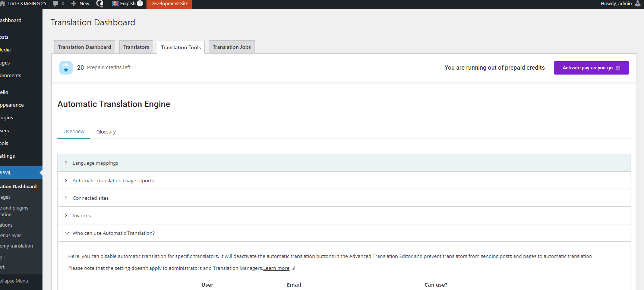Select the Translation Tools tab
Screen dimensions: 644x290
(x=181, y=47)
